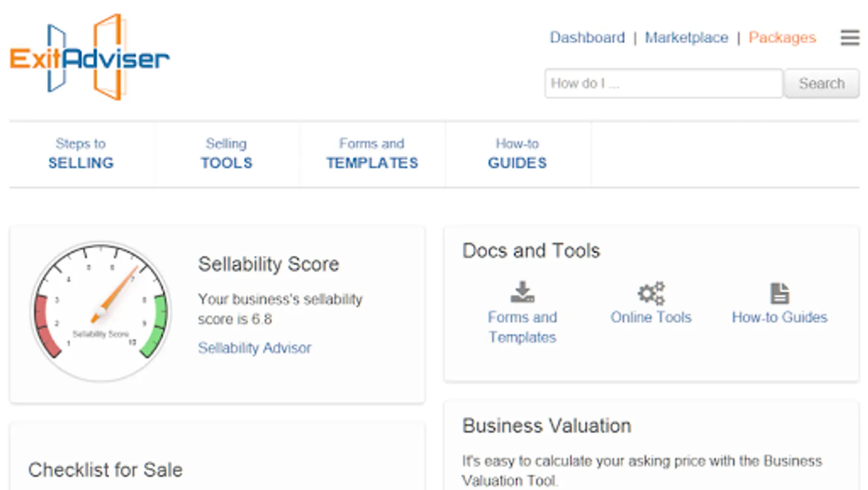Viewport: 868px width, 490px height.
Task: Open the Sellability Advisor link
Action: click(x=254, y=348)
